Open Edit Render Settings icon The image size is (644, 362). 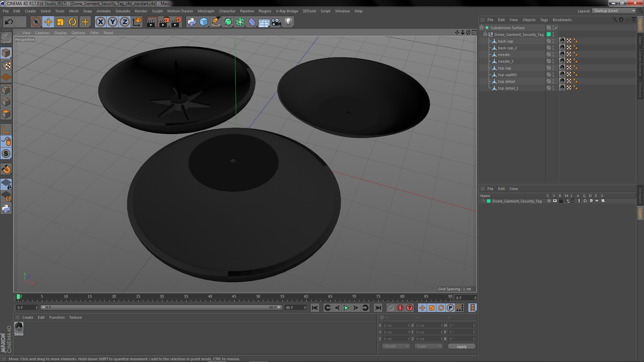[x=176, y=22]
